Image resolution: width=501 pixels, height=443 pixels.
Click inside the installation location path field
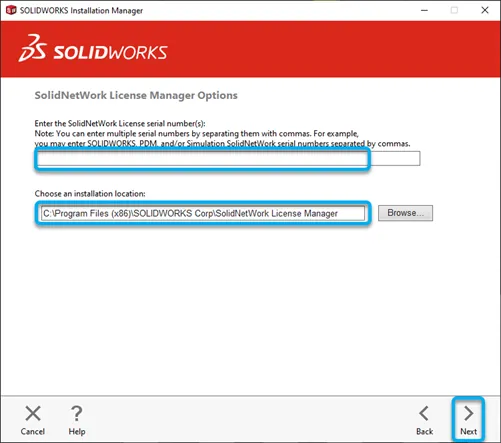tap(203, 213)
